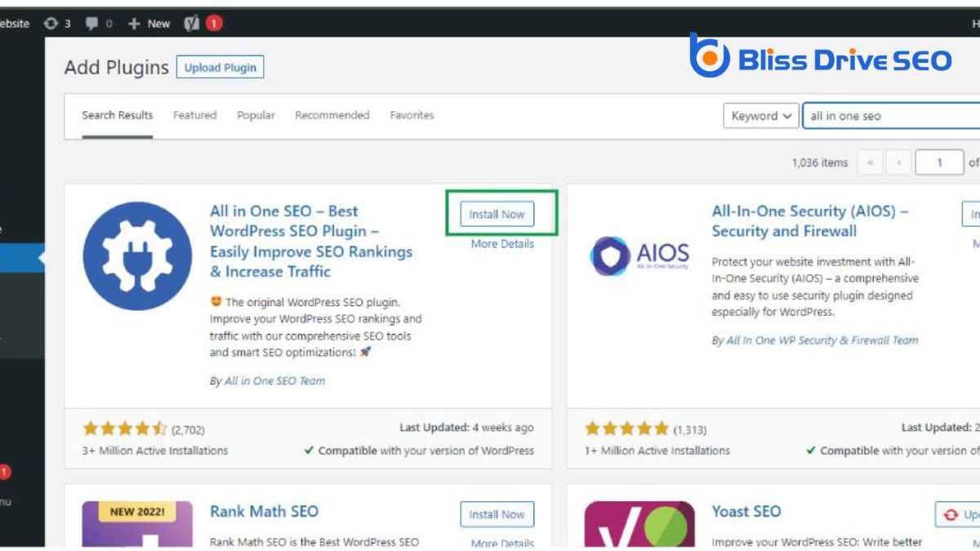Click the Yoast SEO logo thumbnail
The image size is (980, 551).
[639, 524]
